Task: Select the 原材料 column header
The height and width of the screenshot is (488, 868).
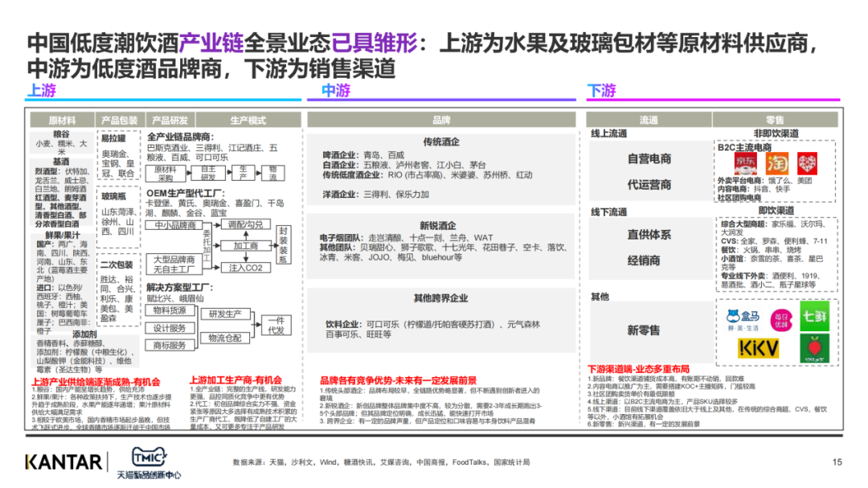Action: (x=62, y=121)
